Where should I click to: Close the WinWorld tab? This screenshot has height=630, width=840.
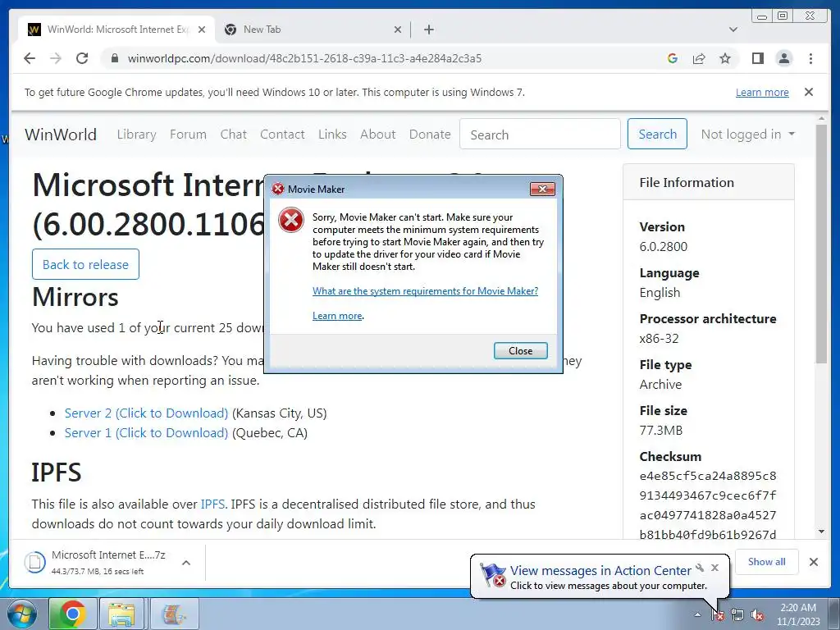tap(202, 30)
